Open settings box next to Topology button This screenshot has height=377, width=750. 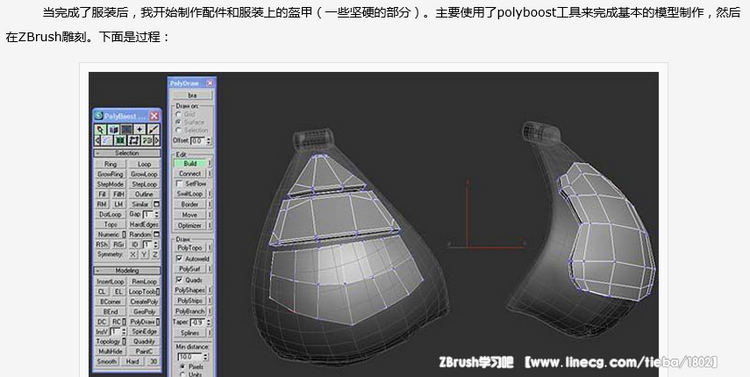point(124,342)
